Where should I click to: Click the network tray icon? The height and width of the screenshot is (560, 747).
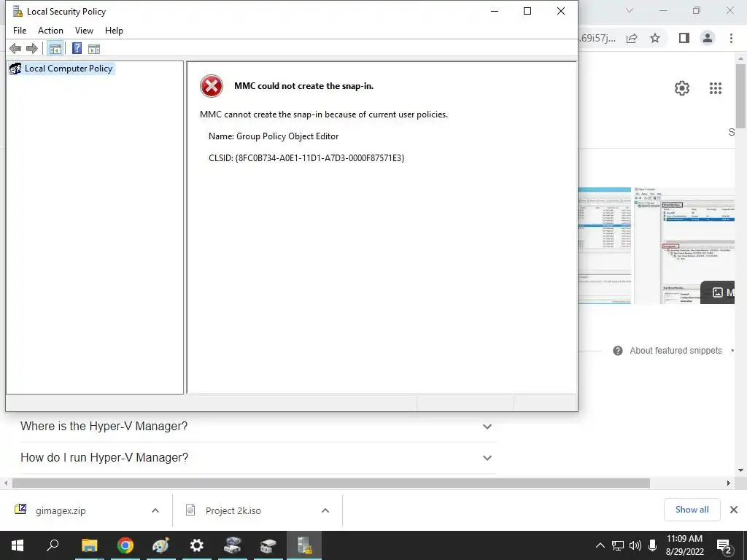click(x=618, y=545)
